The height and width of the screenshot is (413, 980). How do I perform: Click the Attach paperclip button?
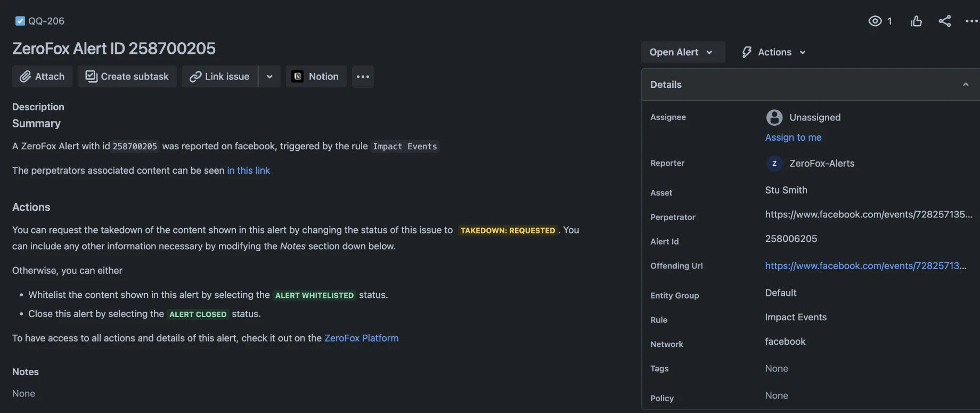(42, 77)
